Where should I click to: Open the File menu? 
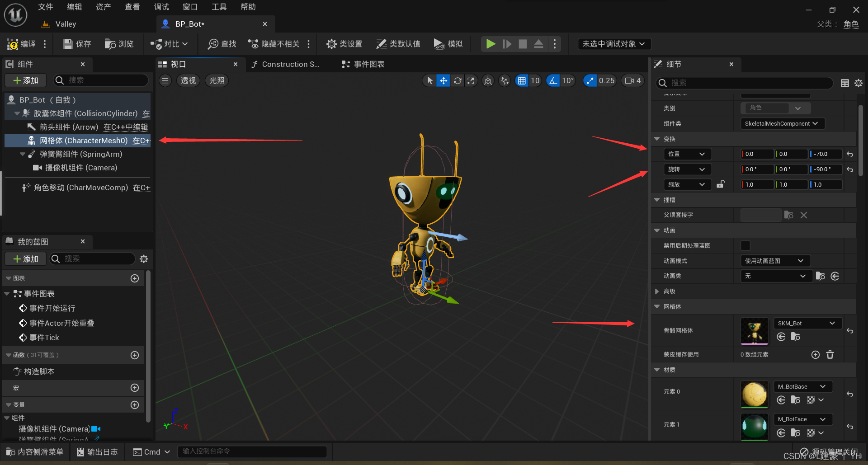(x=45, y=7)
